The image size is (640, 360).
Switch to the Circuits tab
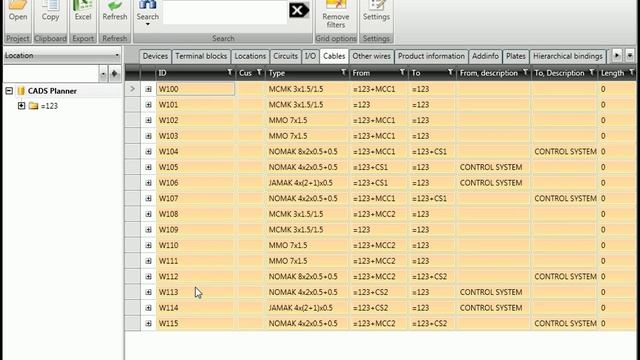coord(285,56)
